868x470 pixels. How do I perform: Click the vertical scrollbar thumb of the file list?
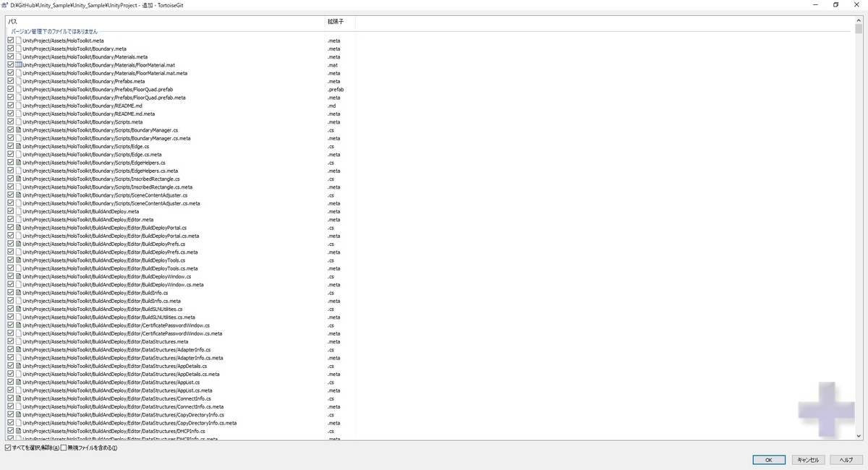(859, 30)
